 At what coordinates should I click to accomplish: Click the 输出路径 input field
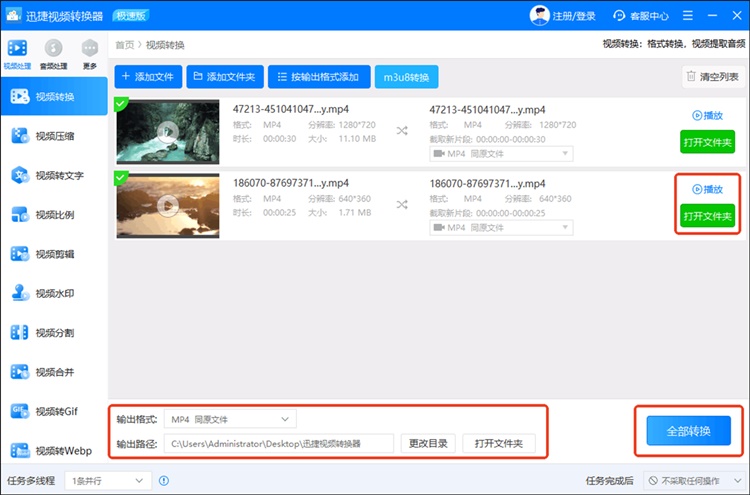279,444
